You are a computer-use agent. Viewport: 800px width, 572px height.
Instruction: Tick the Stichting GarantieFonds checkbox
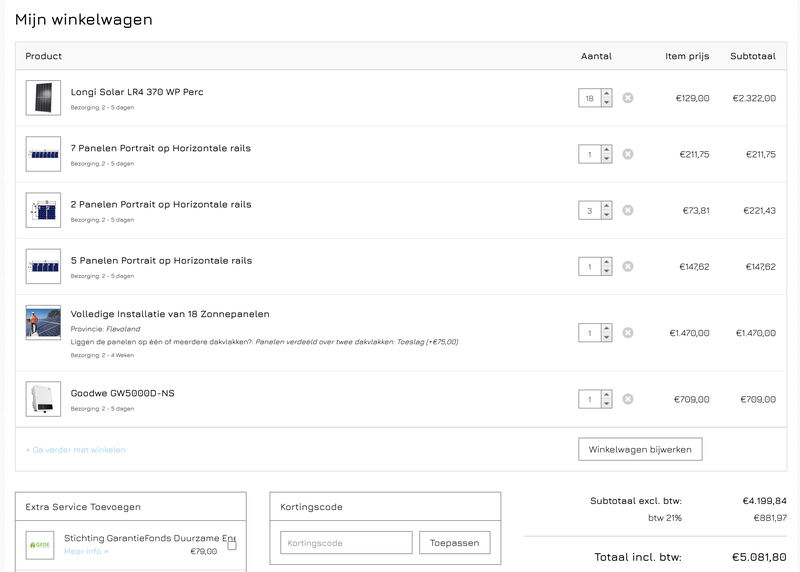pyautogui.click(x=232, y=545)
